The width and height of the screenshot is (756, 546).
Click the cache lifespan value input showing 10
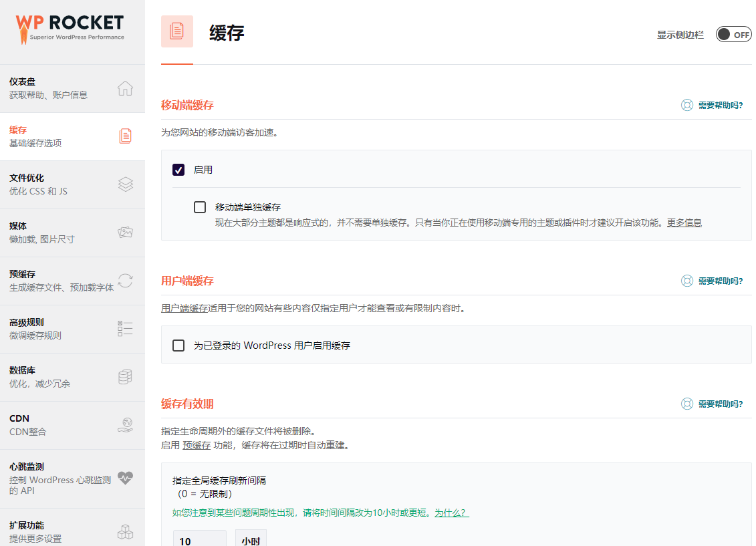click(199, 540)
